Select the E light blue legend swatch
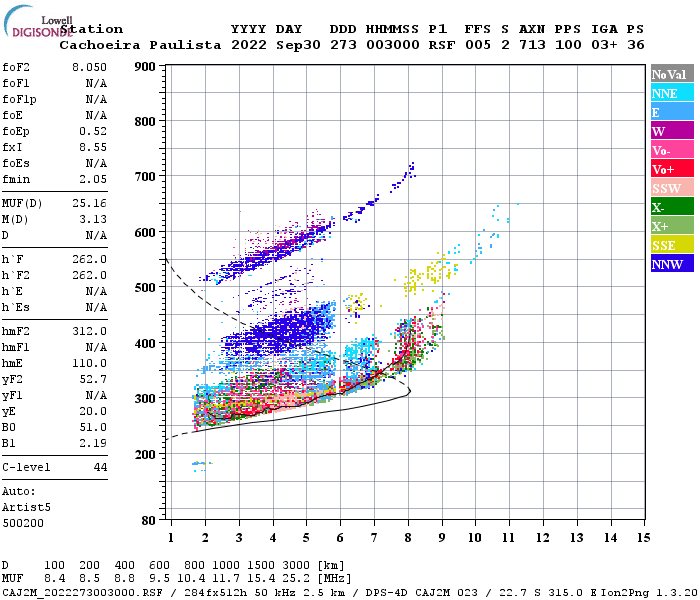This screenshot has height=600, width=700. point(672,112)
